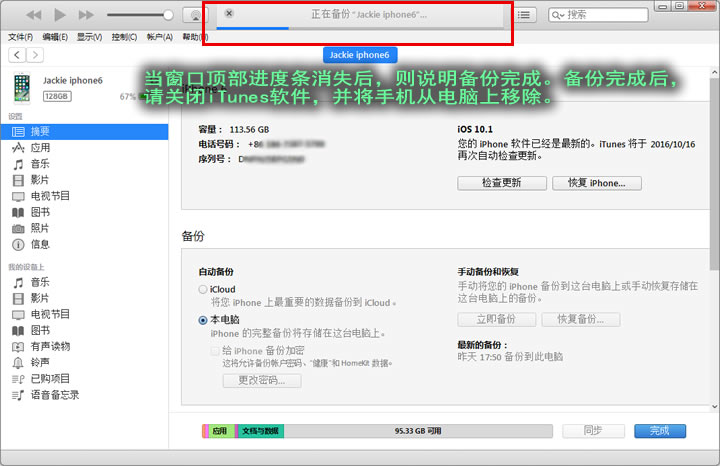This screenshot has width=720, height=466.
Task: Click the 同步 button
Action: pyautogui.click(x=593, y=431)
